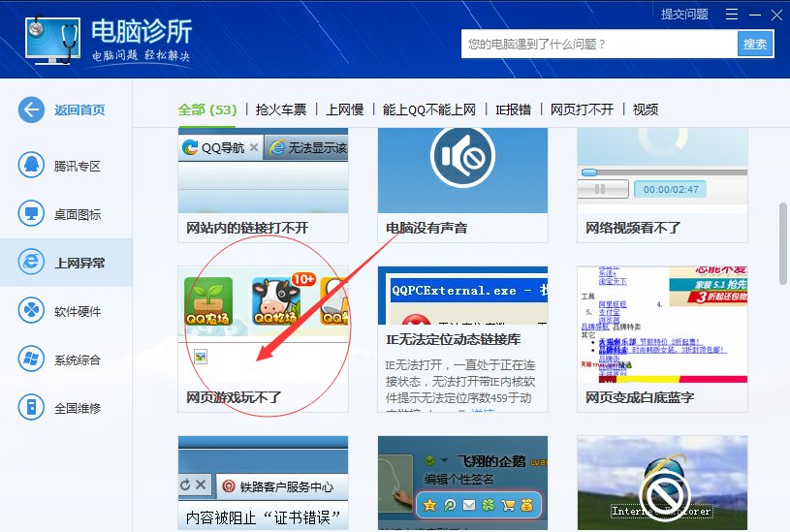Click the back arrow icon for 返回首页

[31, 110]
